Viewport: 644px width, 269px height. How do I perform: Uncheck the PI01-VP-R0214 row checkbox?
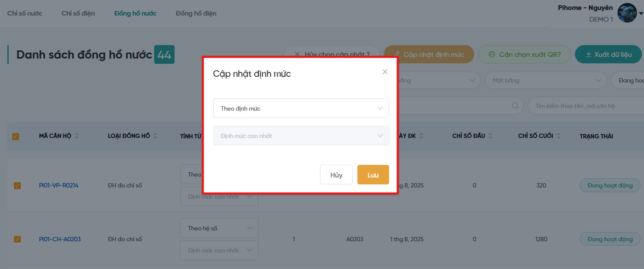[x=17, y=186]
